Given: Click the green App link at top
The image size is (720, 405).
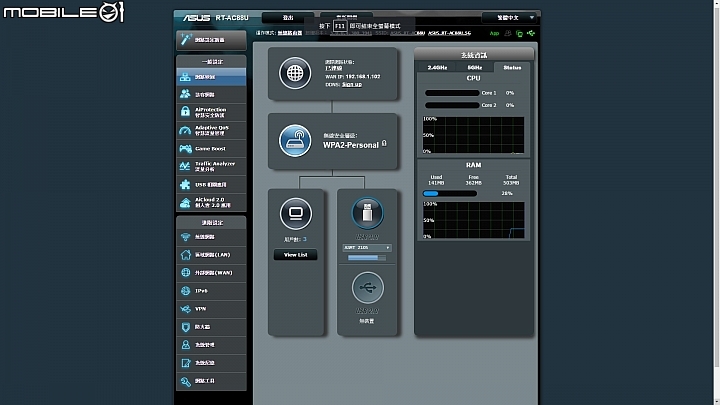Looking at the screenshot, I should [x=494, y=33].
